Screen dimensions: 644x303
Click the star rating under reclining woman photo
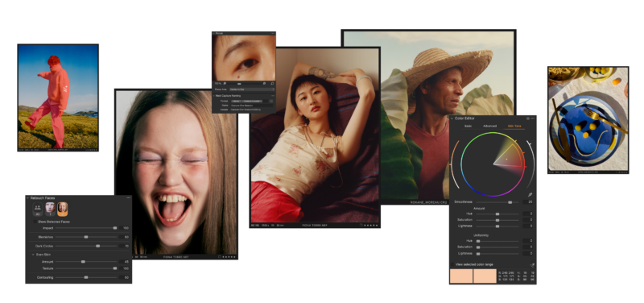point(370,226)
